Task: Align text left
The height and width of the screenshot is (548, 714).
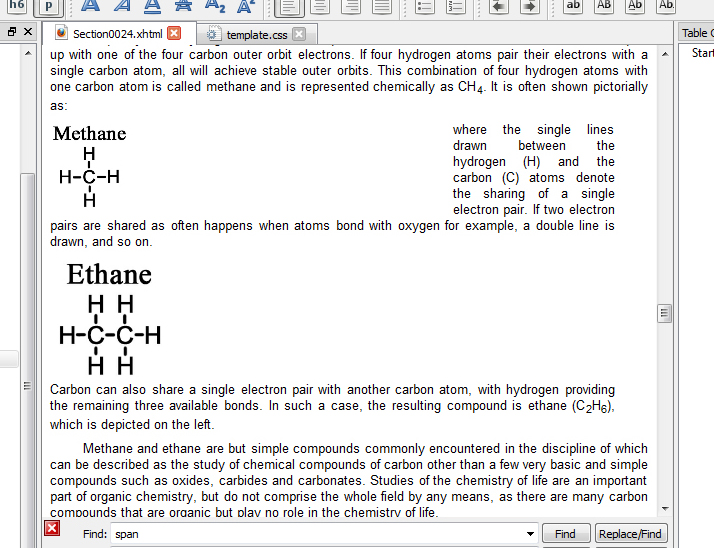Action: point(290,6)
